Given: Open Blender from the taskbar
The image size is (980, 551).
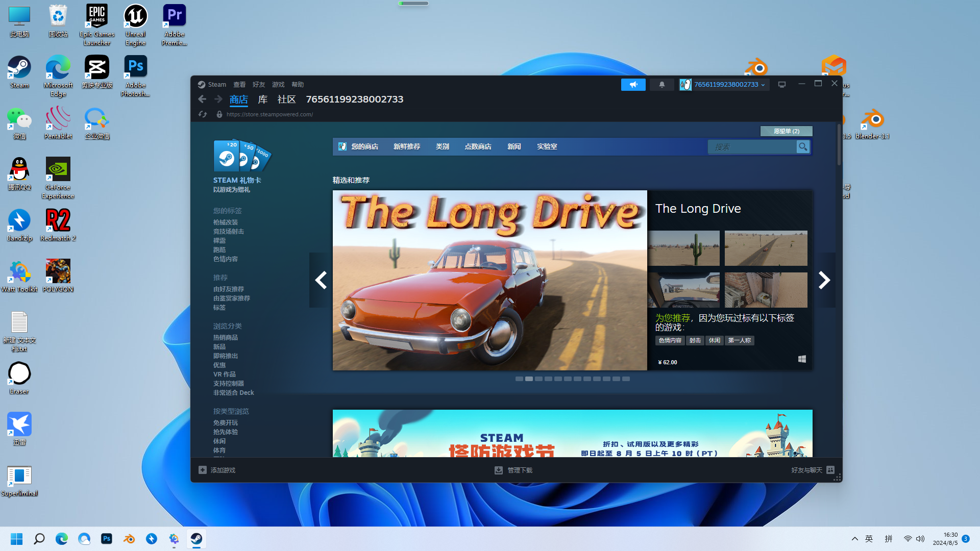Looking at the screenshot, I should point(129,539).
